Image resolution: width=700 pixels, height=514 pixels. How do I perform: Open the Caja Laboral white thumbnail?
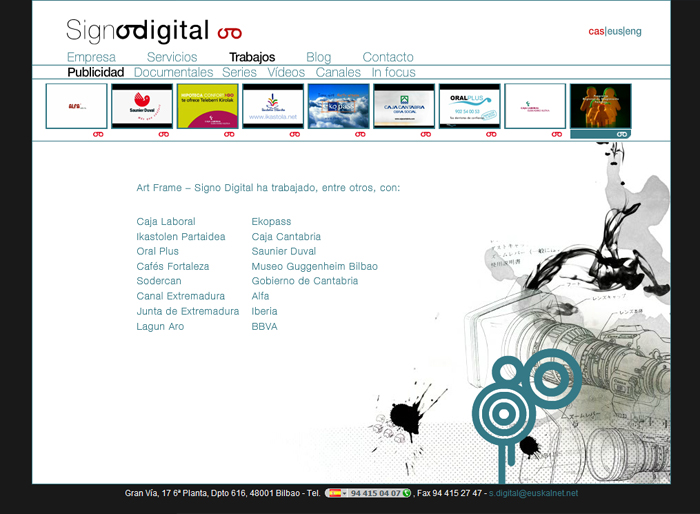click(x=535, y=106)
